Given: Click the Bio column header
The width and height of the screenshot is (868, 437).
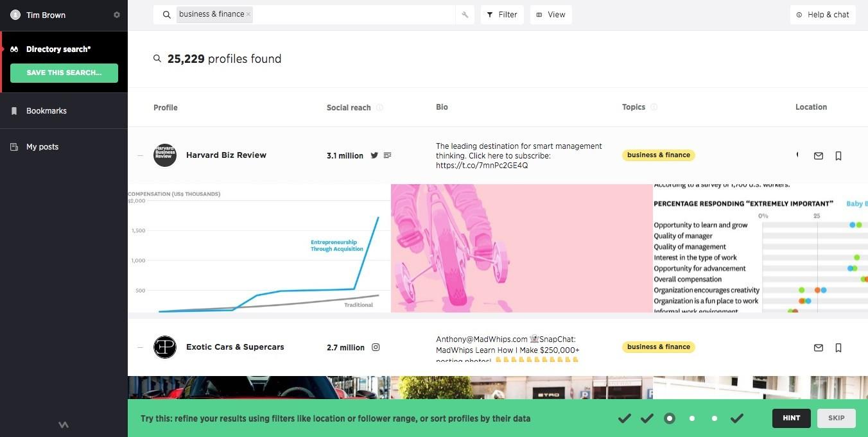Looking at the screenshot, I should (x=442, y=107).
